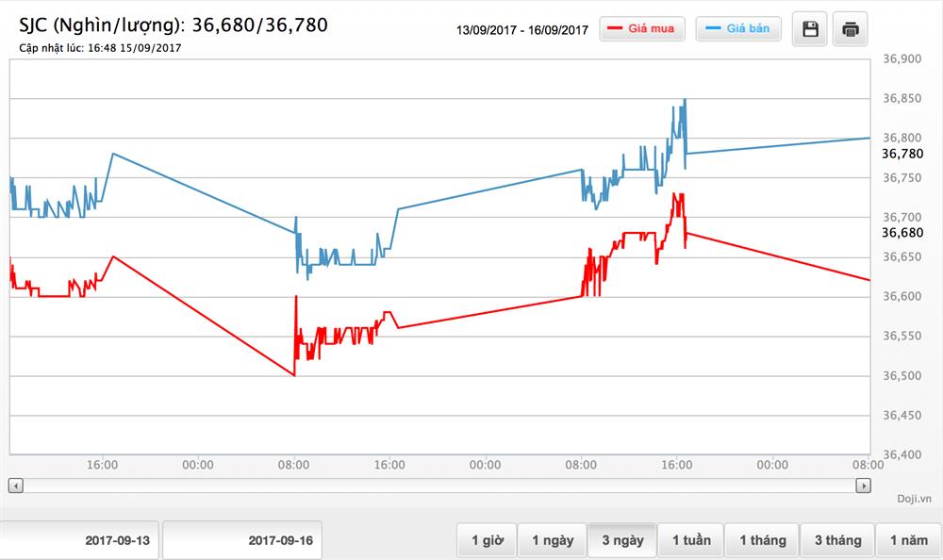Select the 1 giờ time range
This screenshot has width=943, height=560.
(487, 540)
